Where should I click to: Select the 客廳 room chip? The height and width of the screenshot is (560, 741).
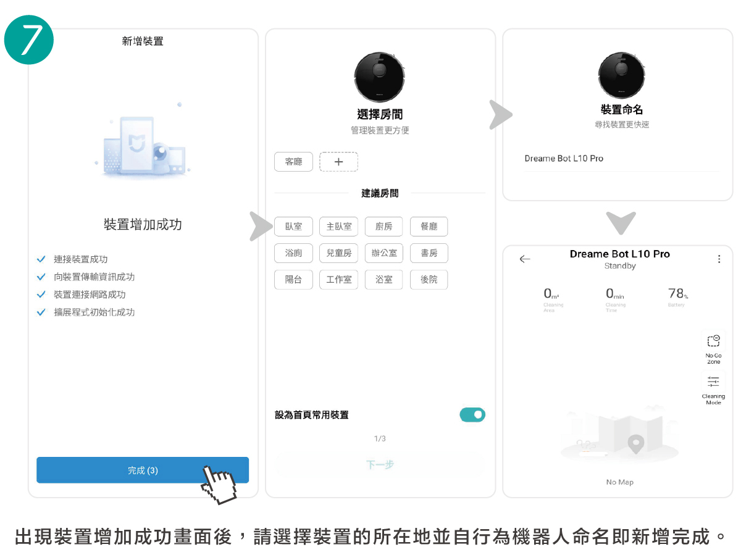(x=293, y=162)
